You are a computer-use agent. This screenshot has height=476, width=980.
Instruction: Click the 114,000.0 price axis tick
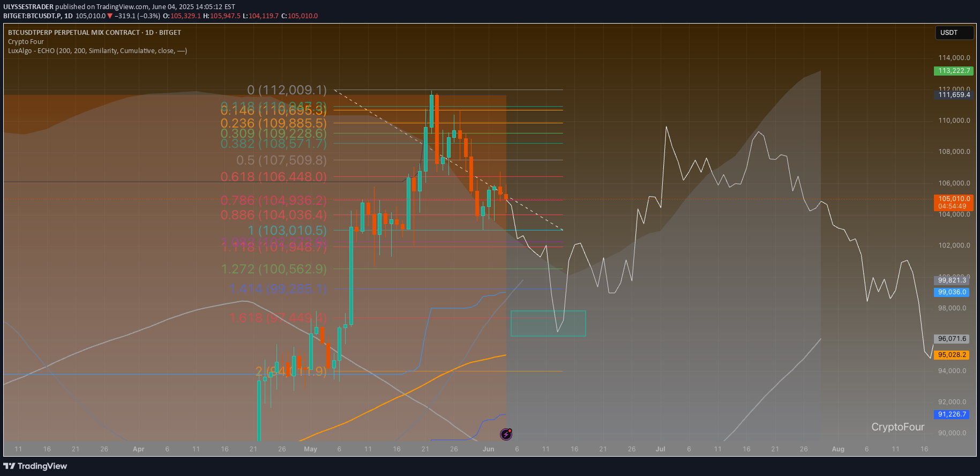[954, 58]
